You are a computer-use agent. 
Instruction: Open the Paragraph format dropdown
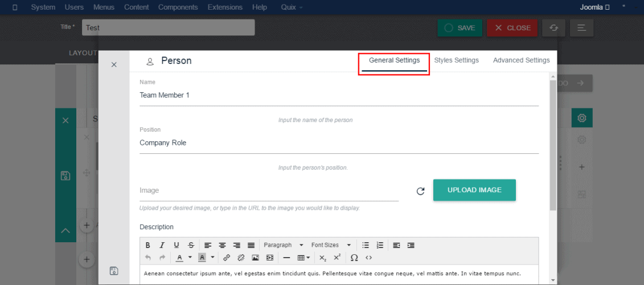pyautogui.click(x=283, y=245)
